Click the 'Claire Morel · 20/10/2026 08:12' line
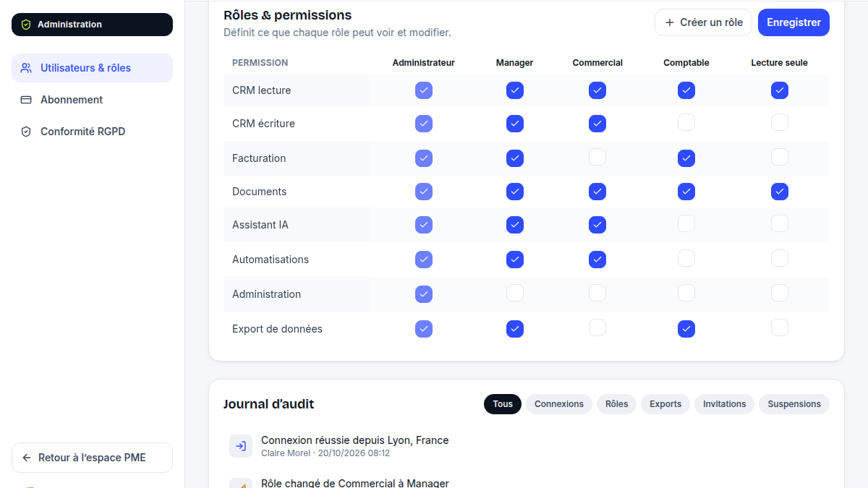 (325, 453)
